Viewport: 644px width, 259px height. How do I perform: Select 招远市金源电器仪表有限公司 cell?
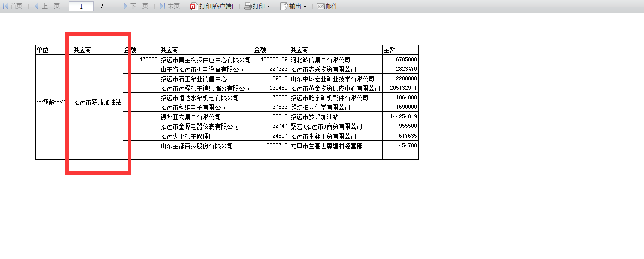coord(206,126)
